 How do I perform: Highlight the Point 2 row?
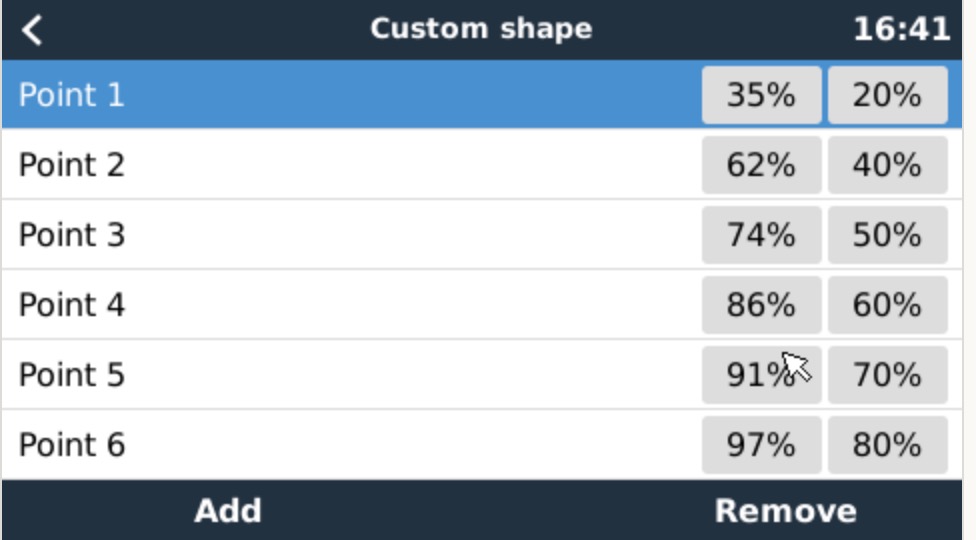(482, 165)
